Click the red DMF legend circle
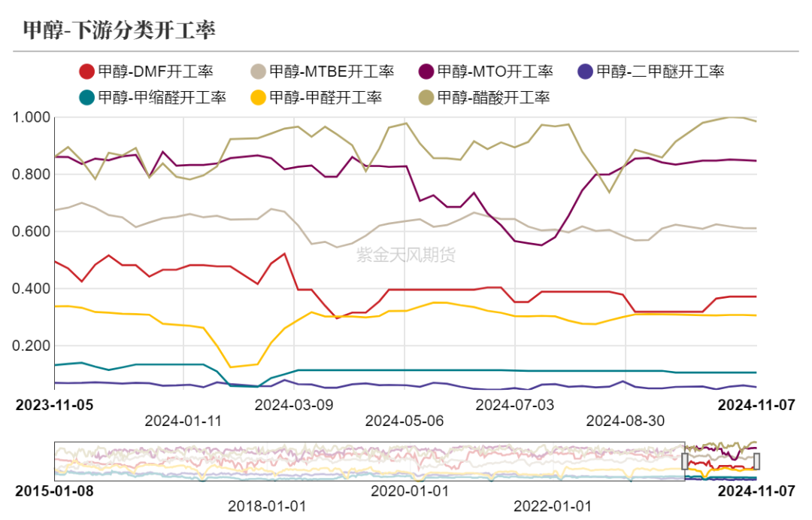This screenshot has height=520, width=812. (87, 72)
